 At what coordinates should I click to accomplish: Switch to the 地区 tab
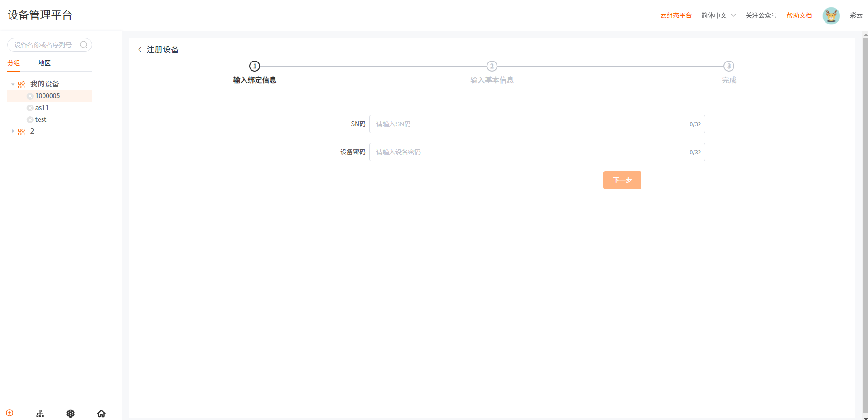point(44,63)
